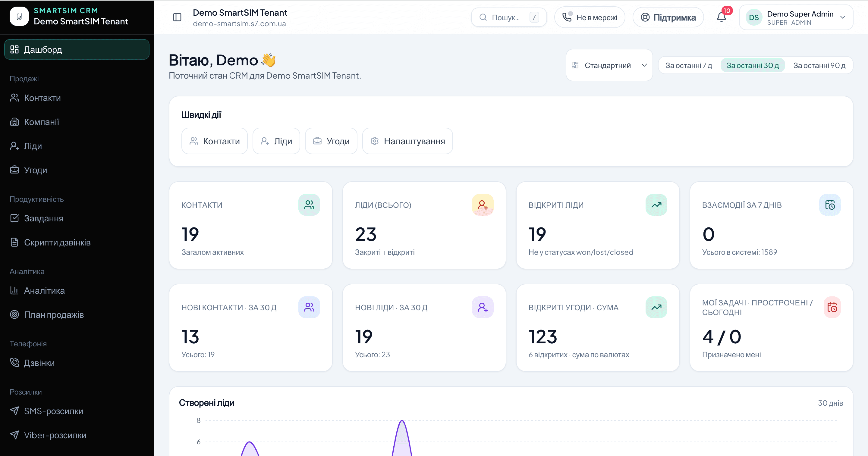This screenshot has height=456, width=868.
Task: Click the Підтримка support button
Action: click(668, 17)
